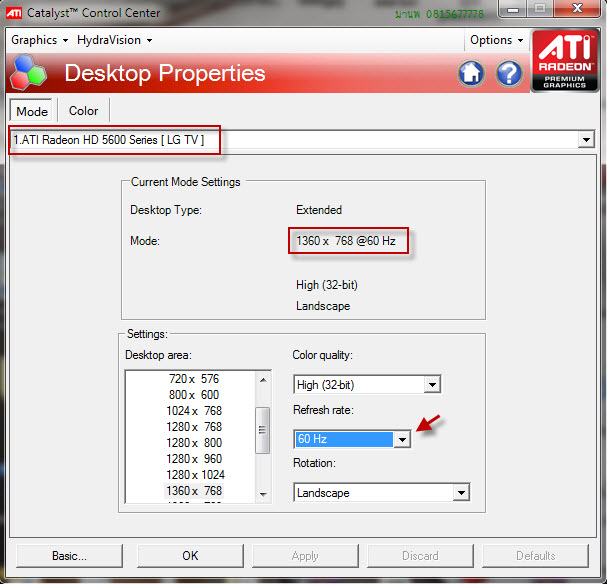Open the Help question mark icon
The width and height of the screenshot is (607, 584).
pyautogui.click(x=509, y=73)
